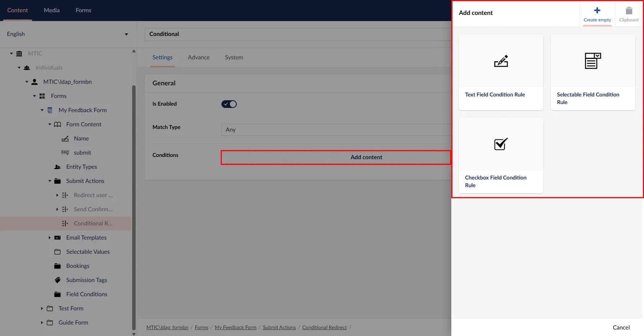Open the Clipboard icon in panel
The width and height of the screenshot is (644, 336).
tap(629, 11)
